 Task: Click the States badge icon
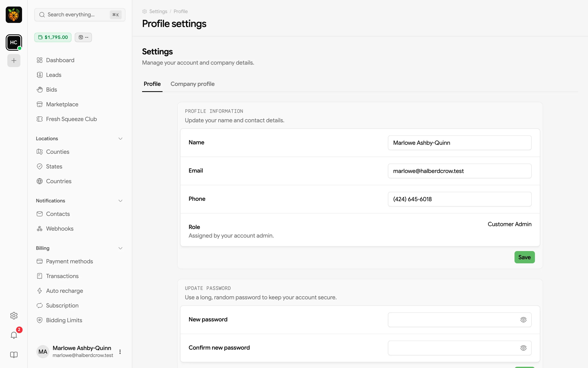40,166
